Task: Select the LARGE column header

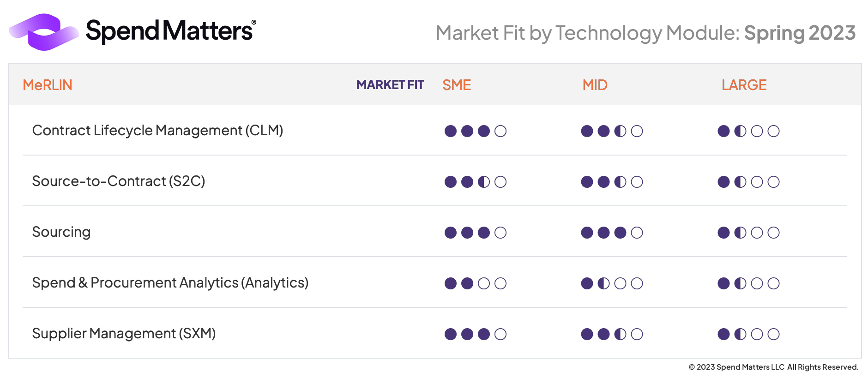Action: click(x=744, y=85)
